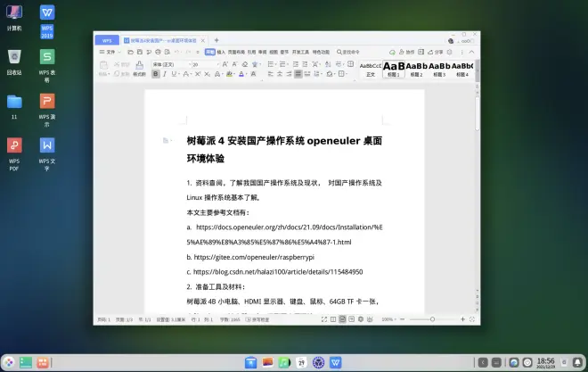588x372 pixels.
Task: Click the document vertical scrollbar
Action: click(477, 114)
